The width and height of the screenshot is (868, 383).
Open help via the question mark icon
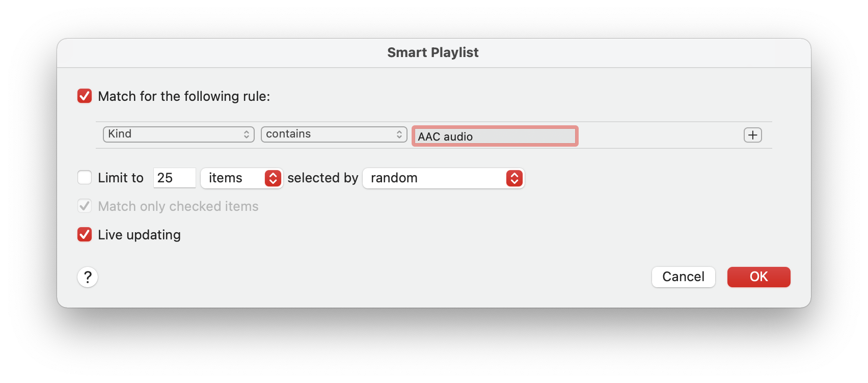tap(88, 277)
